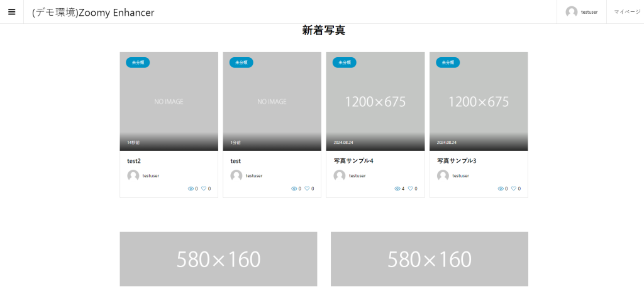Open the hamburger menu icon
The height and width of the screenshot is (291, 644).
[x=11, y=12]
